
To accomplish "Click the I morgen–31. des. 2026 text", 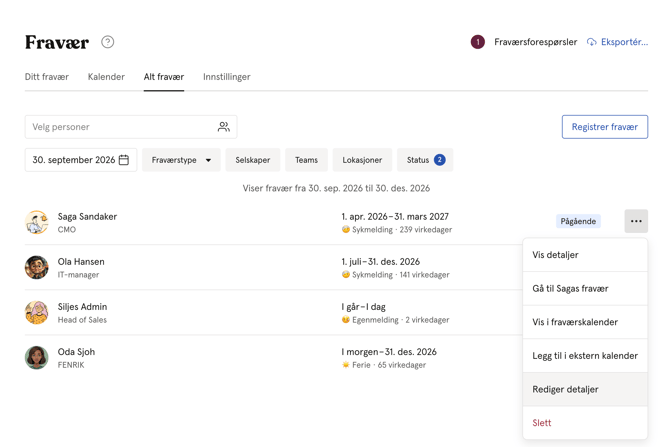I will (x=389, y=352).
